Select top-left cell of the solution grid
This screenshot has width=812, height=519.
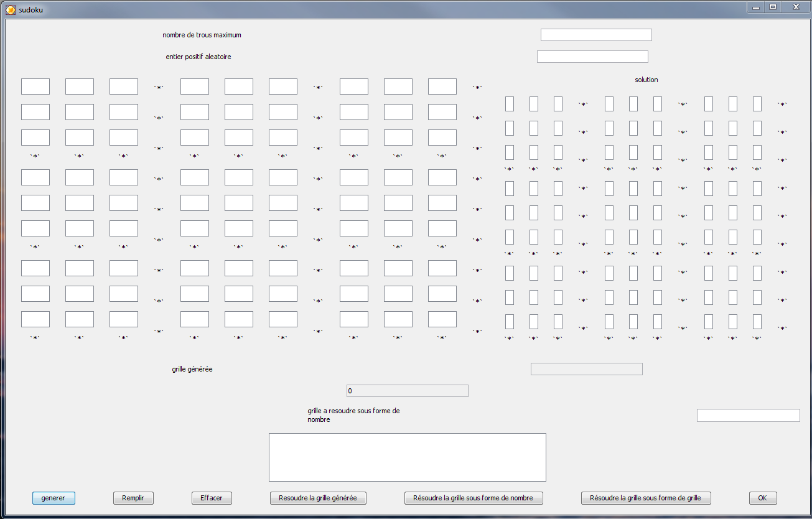point(510,104)
